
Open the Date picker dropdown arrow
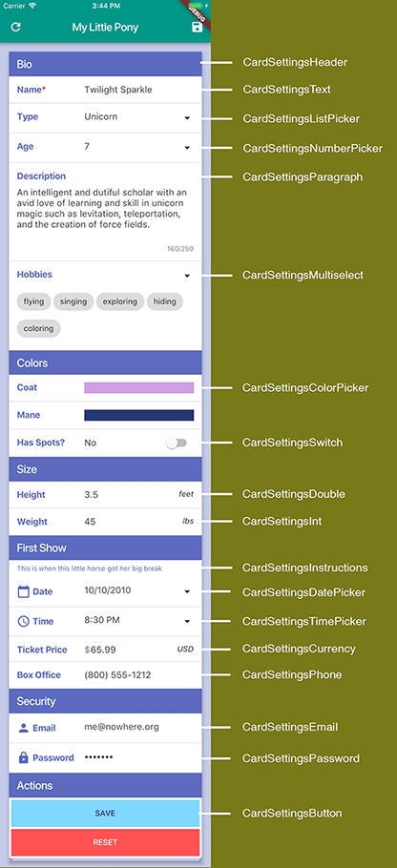coord(187,591)
